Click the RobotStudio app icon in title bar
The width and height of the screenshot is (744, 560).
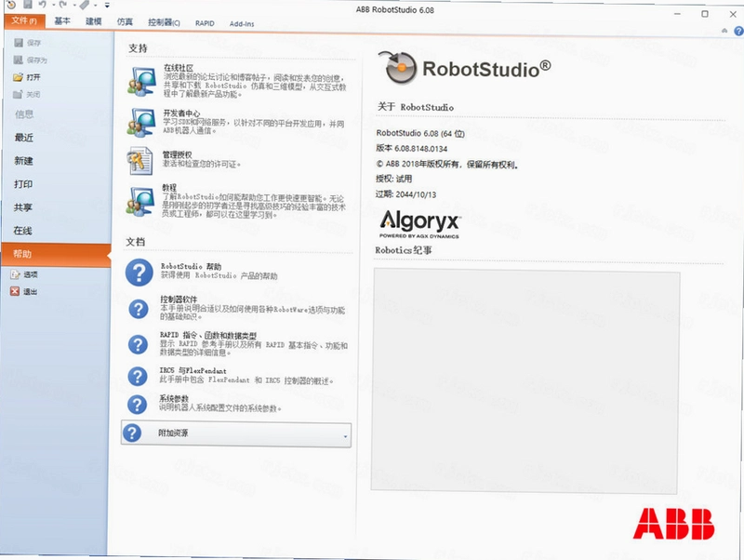(11, 5)
